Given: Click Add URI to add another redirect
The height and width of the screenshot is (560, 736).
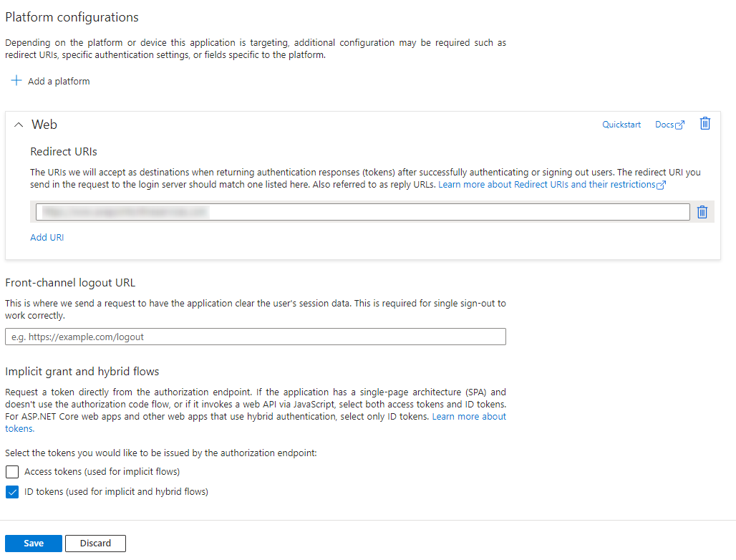Looking at the screenshot, I should tap(47, 237).
